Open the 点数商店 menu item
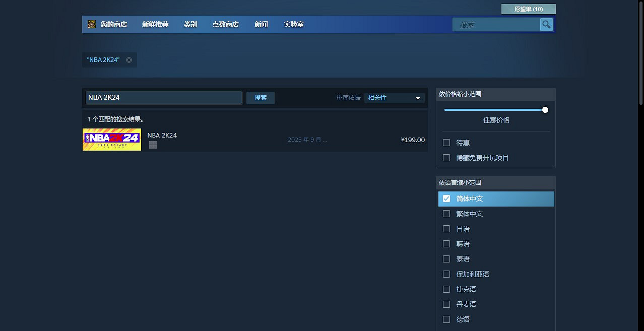The height and width of the screenshot is (331, 644). tap(225, 24)
